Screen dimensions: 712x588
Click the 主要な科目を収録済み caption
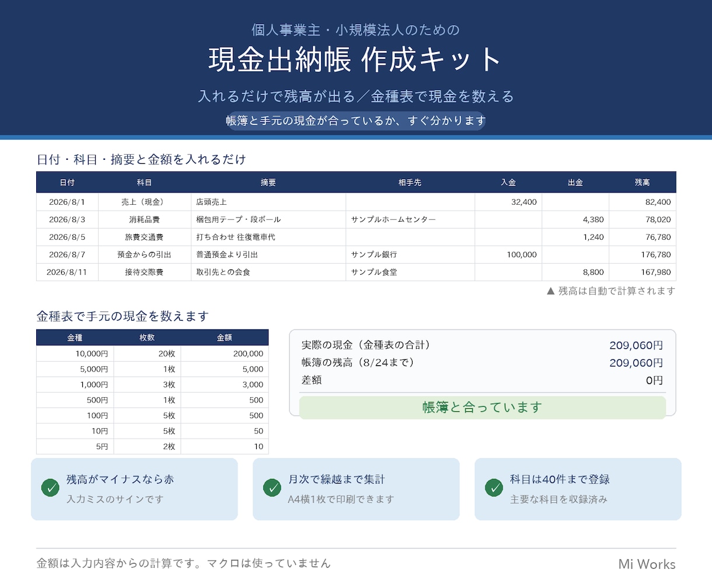pos(559,499)
